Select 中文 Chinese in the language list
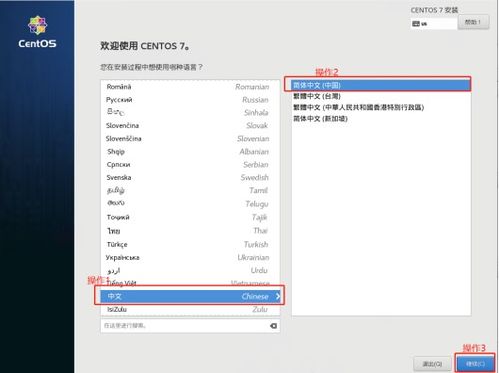This screenshot has width=499, height=373. click(x=190, y=296)
